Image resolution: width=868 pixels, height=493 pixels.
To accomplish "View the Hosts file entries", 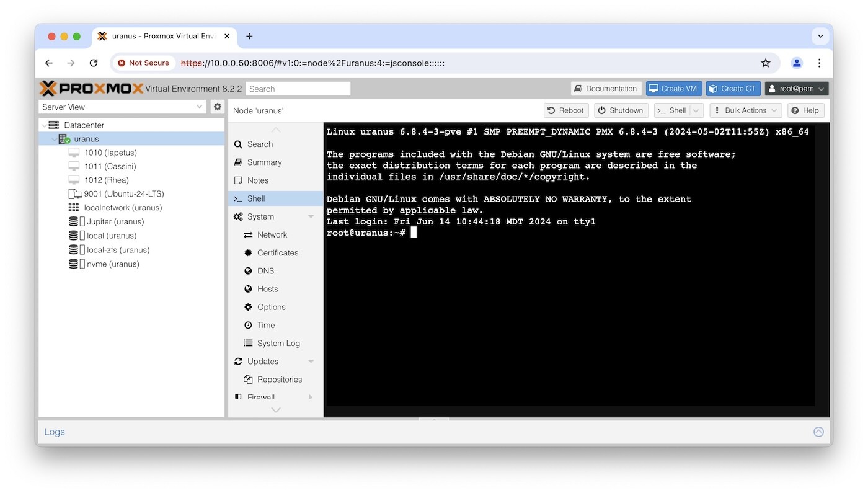I will 268,288.
